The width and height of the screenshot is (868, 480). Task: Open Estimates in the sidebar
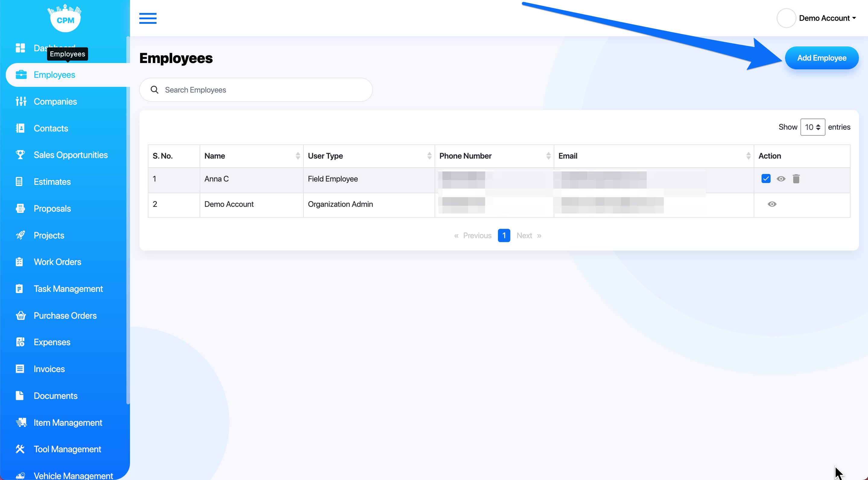[x=52, y=182]
